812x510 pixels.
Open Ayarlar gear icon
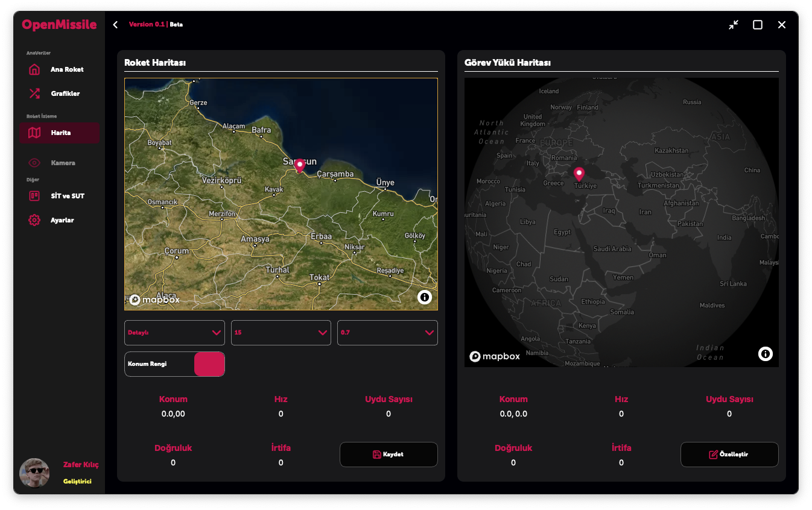(34, 220)
